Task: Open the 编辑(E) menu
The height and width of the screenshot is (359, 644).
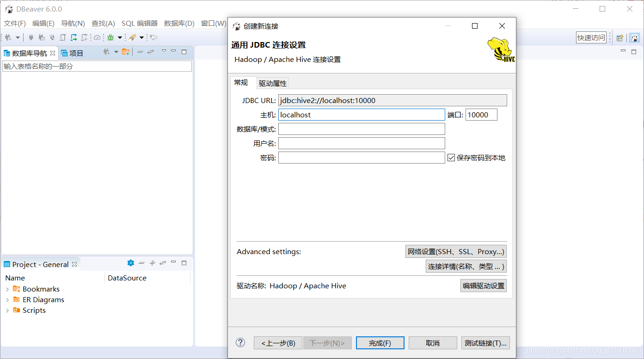Action: (x=43, y=23)
